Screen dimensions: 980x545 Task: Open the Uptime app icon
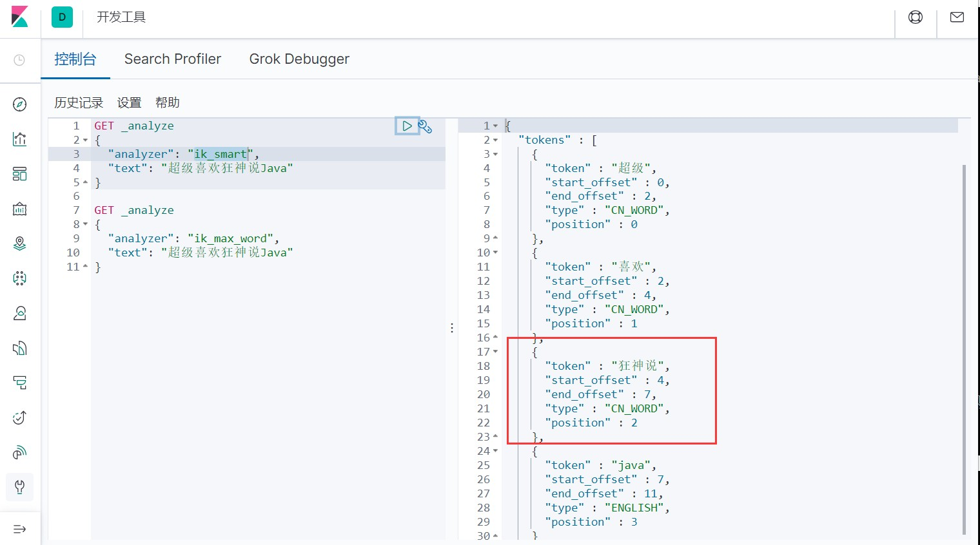coord(20,417)
